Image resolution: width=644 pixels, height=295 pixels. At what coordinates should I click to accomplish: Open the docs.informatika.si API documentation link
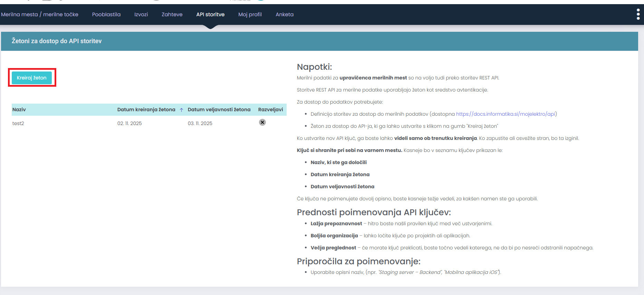point(506,114)
